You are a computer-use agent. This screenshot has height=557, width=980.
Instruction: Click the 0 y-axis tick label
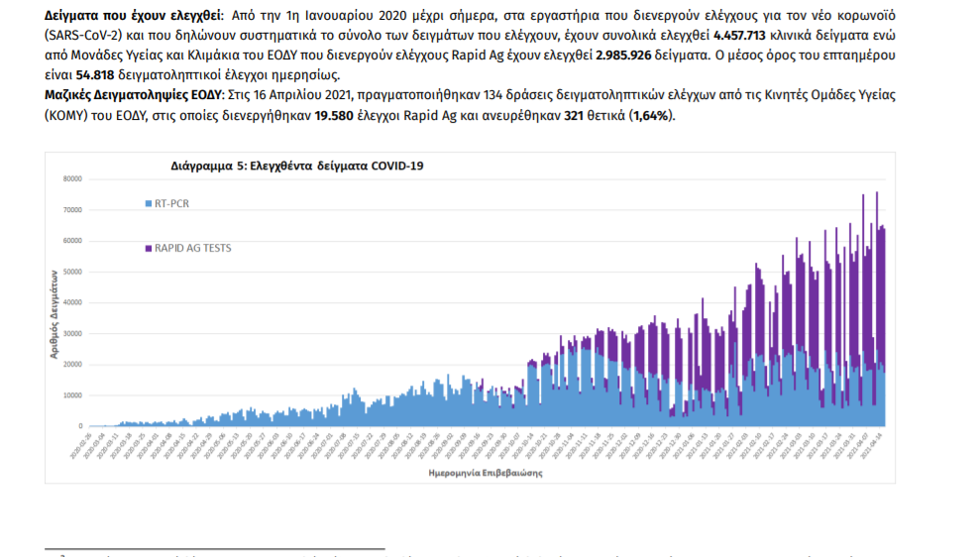pos(80,426)
